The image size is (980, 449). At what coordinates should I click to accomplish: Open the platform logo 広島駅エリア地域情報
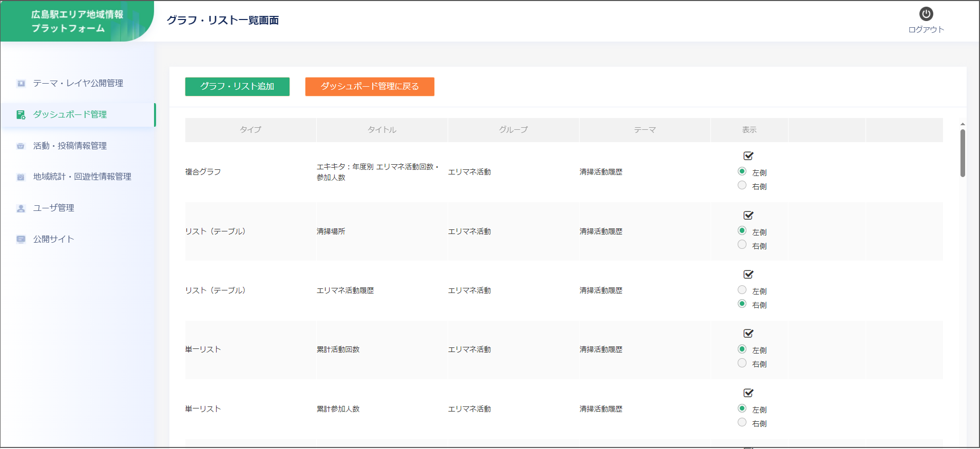77,21
